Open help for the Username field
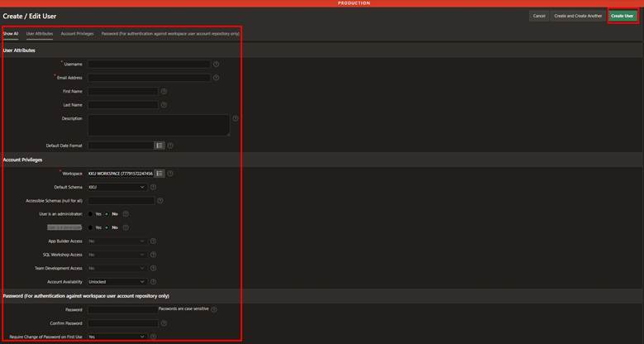The height and width of the screenshot is (344, 644). [x=216, y=64]
